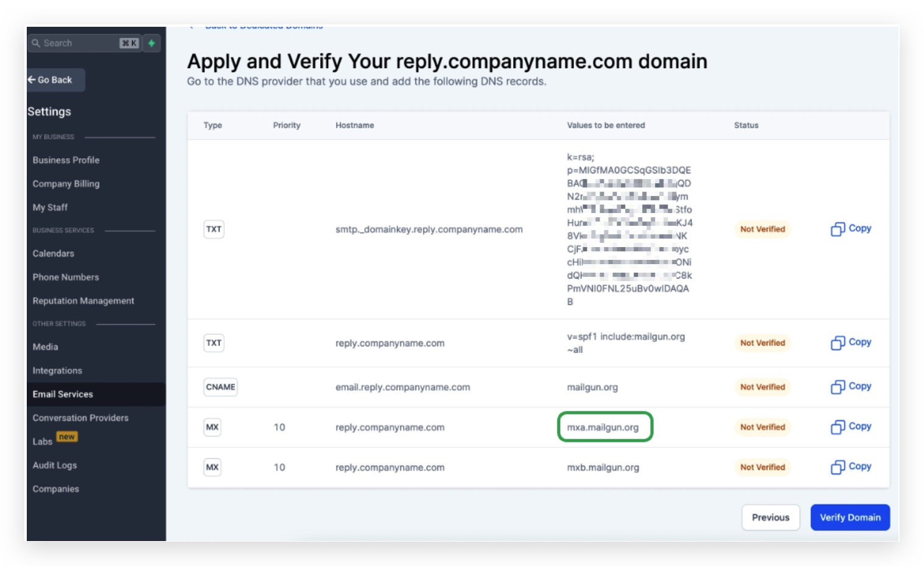Select the mxa.mailgun.org value text
The height and width of the screenshot is (566, 924).
(x=603, y=427)
